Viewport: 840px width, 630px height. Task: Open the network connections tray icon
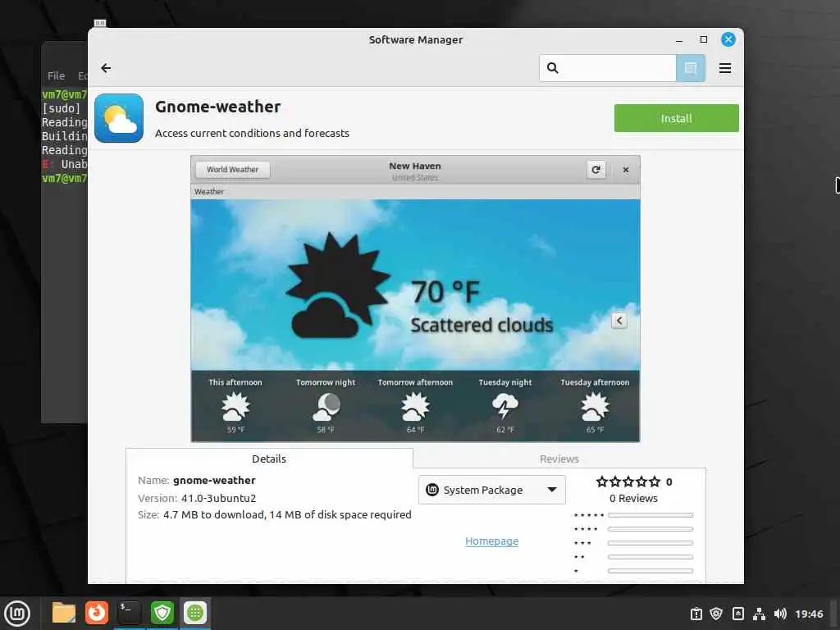pos(759,614)
